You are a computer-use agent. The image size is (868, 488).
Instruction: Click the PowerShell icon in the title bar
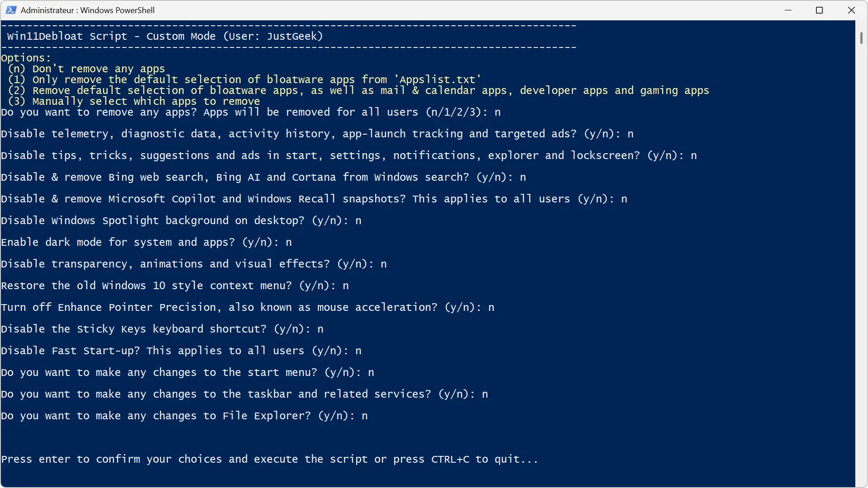point(11,10)
